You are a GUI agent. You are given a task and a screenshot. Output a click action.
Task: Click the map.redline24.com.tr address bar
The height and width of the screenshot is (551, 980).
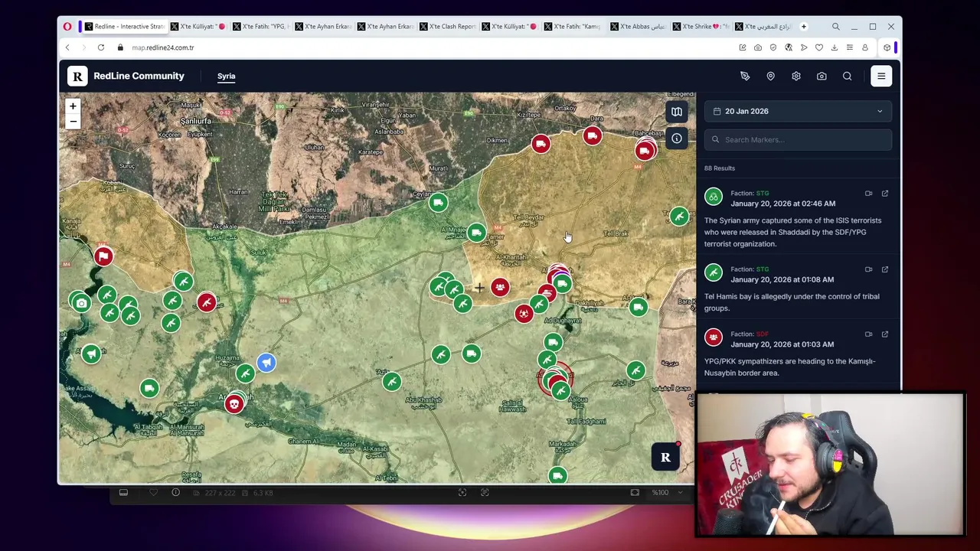(x=162, y=47)
